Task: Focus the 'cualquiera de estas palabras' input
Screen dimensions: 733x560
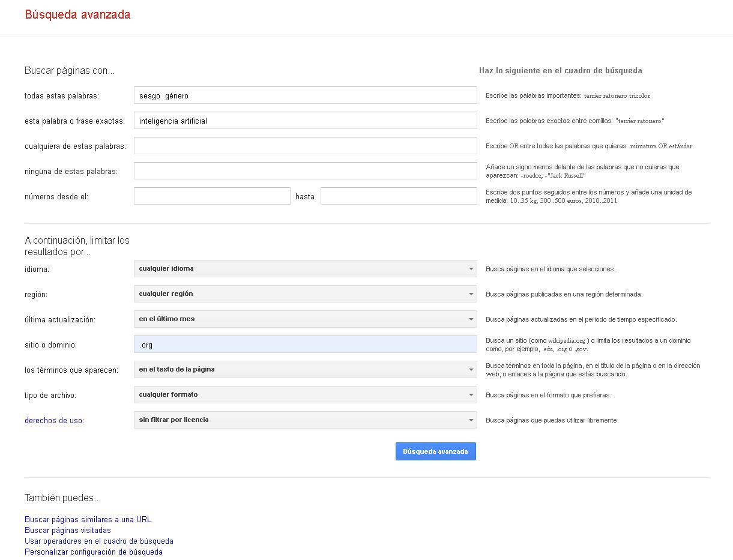Action: [305, 146]
